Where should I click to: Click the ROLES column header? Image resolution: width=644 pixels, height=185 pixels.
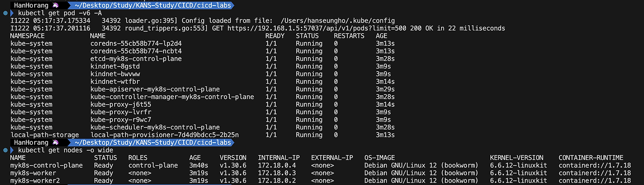tap(138, 158)
